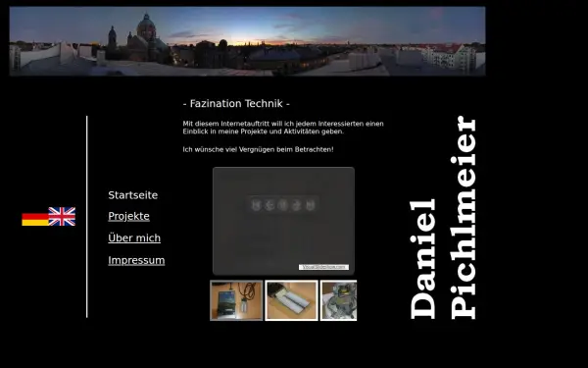
Task: Follow the VisualSlideshow.com link on the slideshow
Action: coord(323,267)
